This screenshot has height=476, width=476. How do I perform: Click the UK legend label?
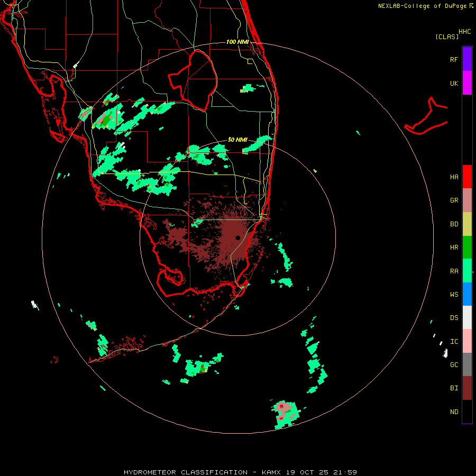(454, 83)
